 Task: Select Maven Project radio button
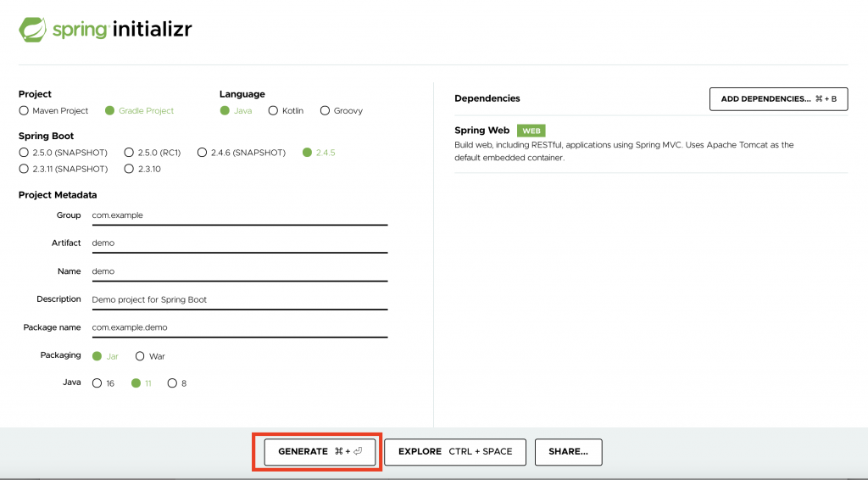click(24, 111)
